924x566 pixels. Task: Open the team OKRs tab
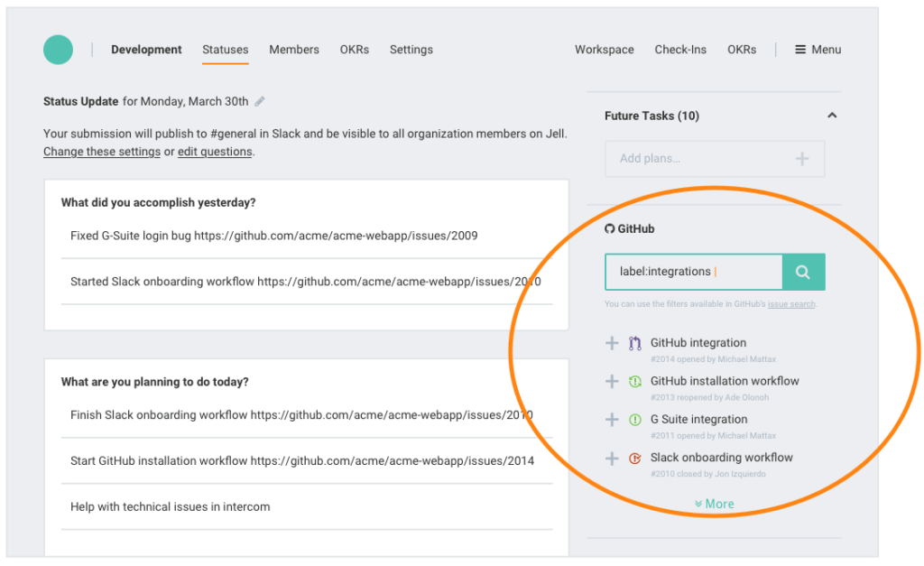(x=354, y=50)
